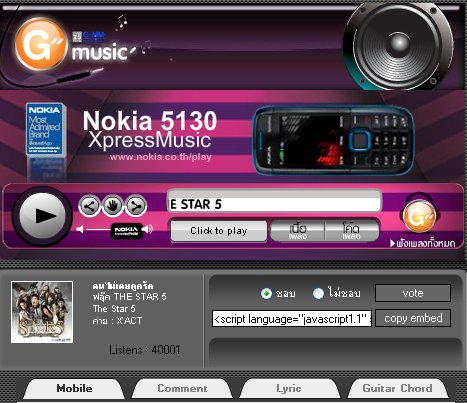Click the embed script code field
The image size is (467, 403).
click(292, 319)
